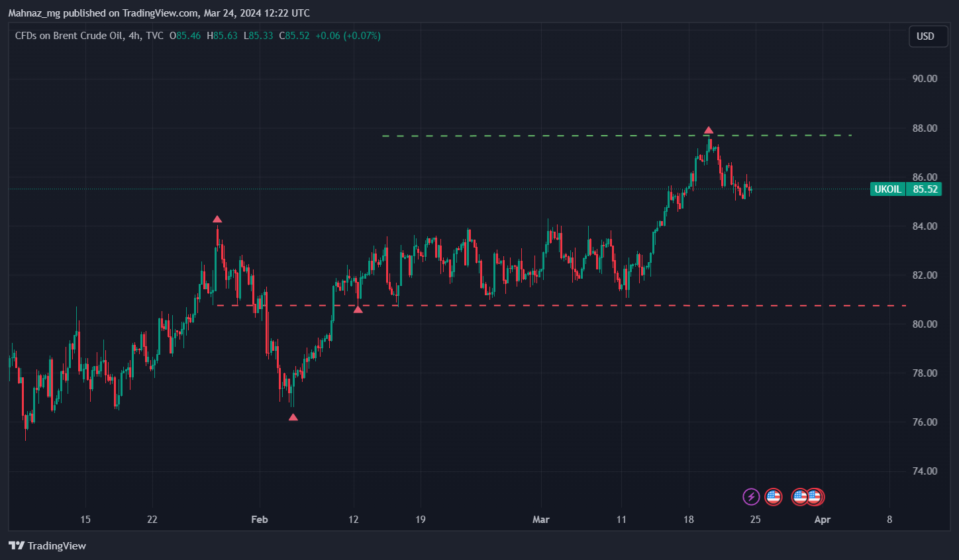
Task: Select the green dashed resistance line
Action: click(617, 136)
